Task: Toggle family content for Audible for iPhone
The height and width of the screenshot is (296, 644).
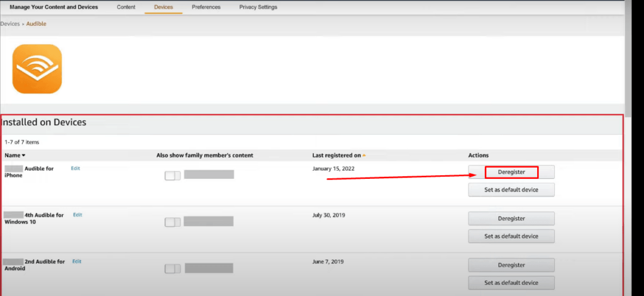Action: (172, 176)
